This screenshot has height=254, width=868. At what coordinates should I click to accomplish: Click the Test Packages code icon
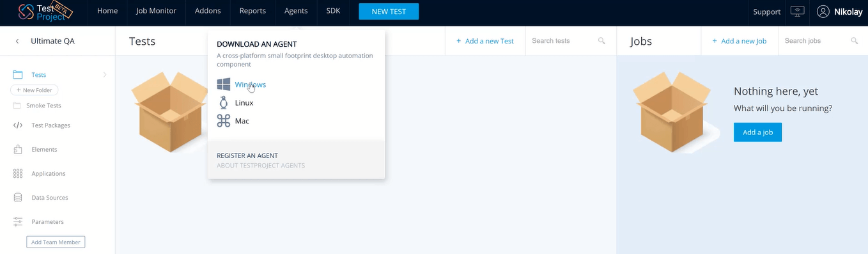point(18,125)
